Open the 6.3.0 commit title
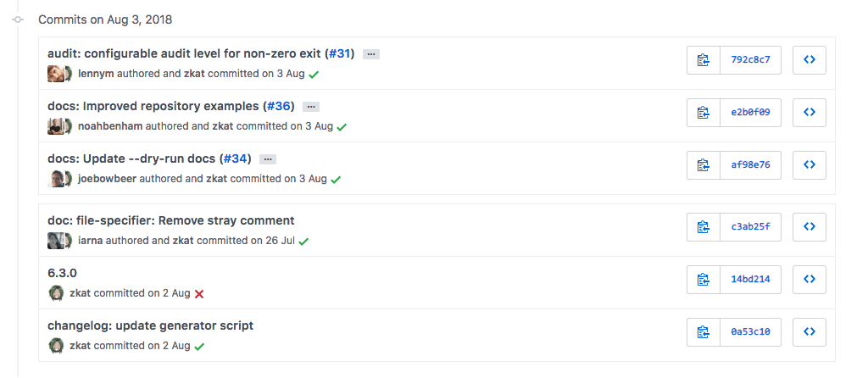This screenshot has width=868, height=378. click(64, 273)
